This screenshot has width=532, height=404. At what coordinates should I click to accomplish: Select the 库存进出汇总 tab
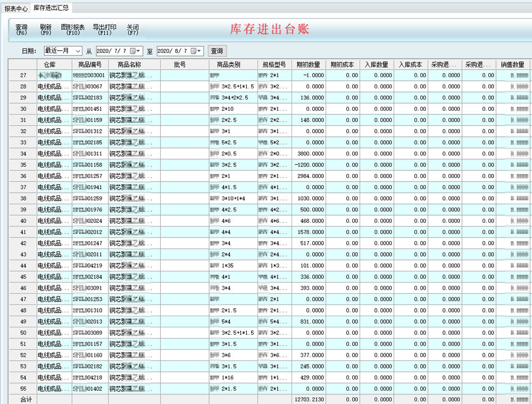(51, 8)
